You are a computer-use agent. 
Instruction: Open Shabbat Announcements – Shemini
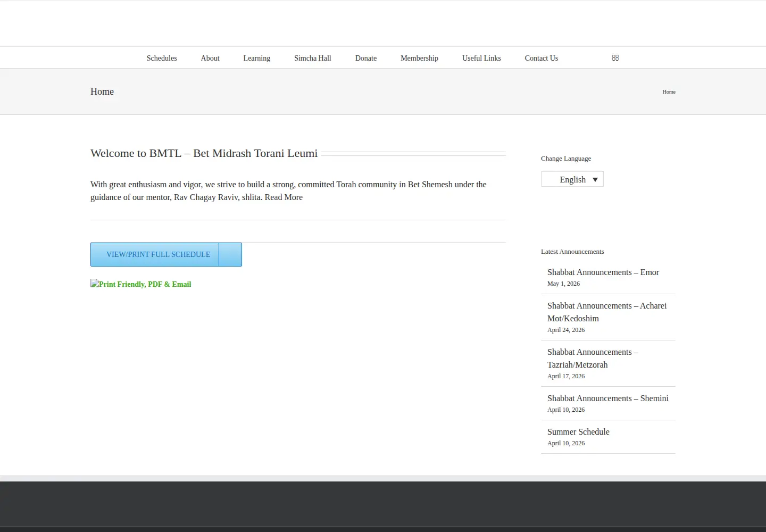point(608,398)
